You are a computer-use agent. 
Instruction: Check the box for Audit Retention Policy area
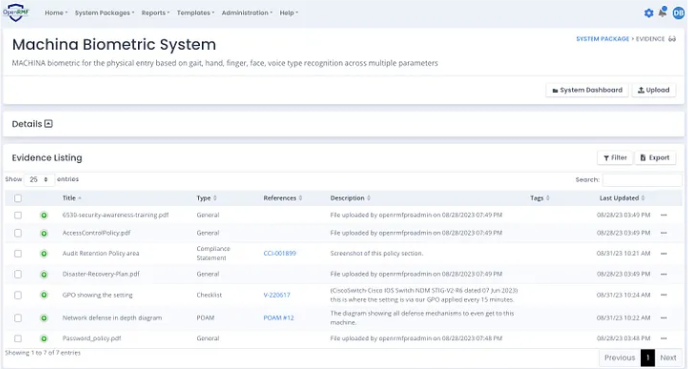[18, 253]
